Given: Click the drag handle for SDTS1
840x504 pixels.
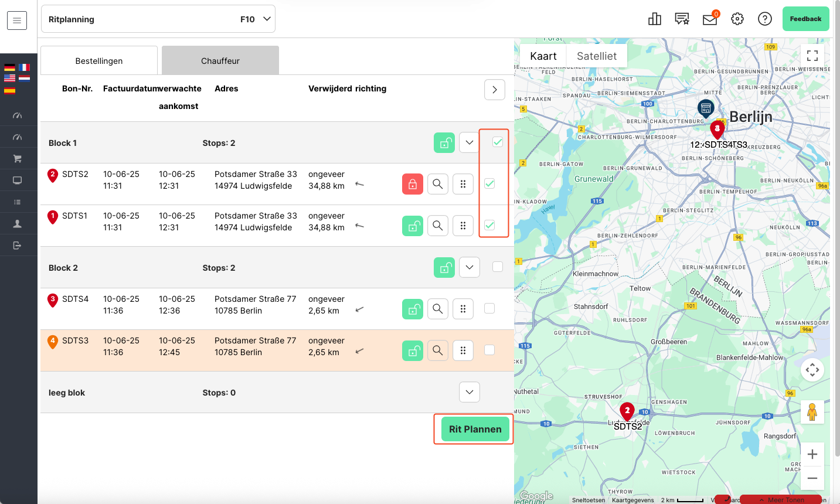Looking at the screenshot, I should [463, 226].
